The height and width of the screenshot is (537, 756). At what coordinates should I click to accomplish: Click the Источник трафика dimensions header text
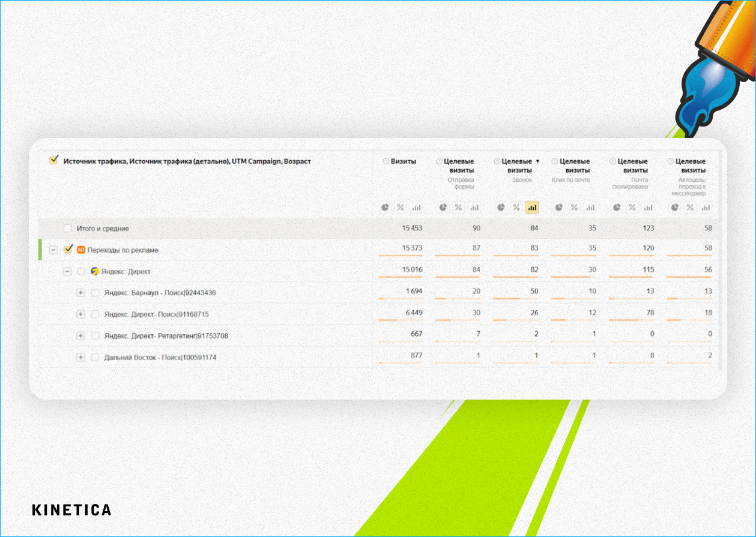[187, 161]
